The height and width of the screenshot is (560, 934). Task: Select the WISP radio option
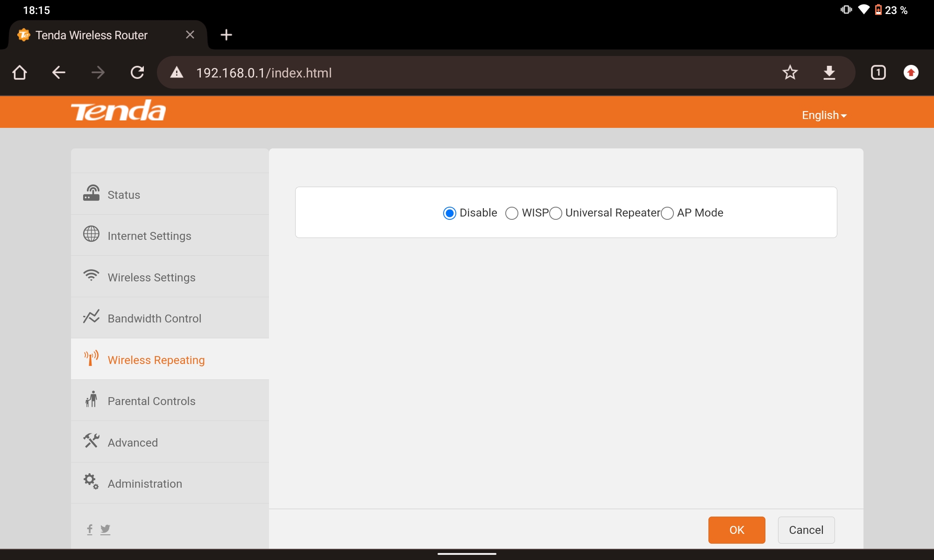512,213
